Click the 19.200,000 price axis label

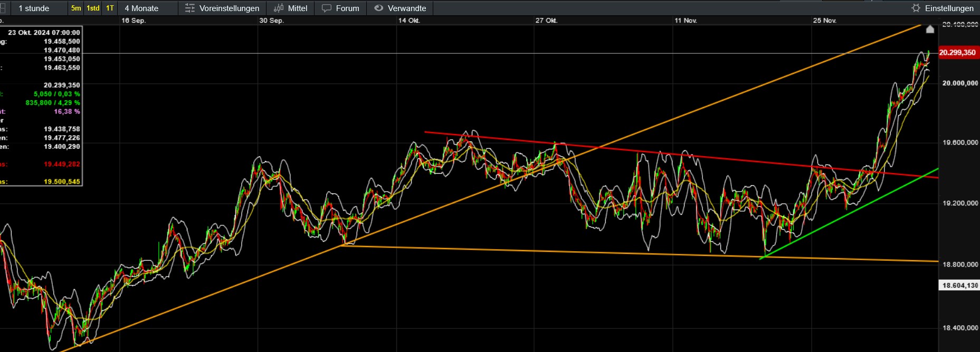(x=960, y=203)
